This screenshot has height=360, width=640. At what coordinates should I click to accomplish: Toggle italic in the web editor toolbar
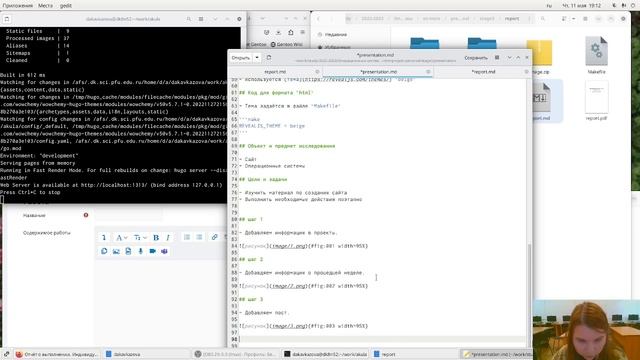tap(168, 238)
